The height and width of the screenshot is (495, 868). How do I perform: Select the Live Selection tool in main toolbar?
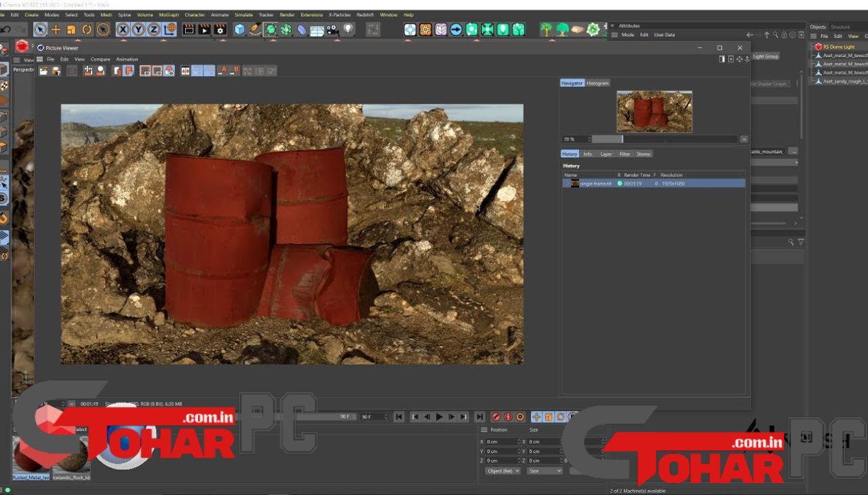pos(40,29)
